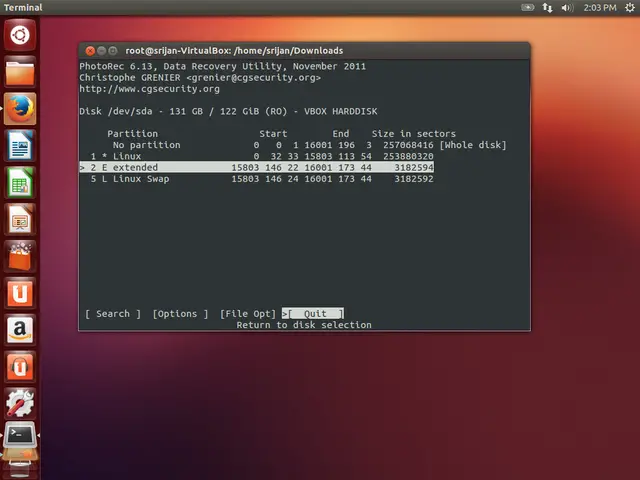Open the network indicator in top panel
Image resolution: width=640 pixels, height=480 pixels.
click(547, 7)
